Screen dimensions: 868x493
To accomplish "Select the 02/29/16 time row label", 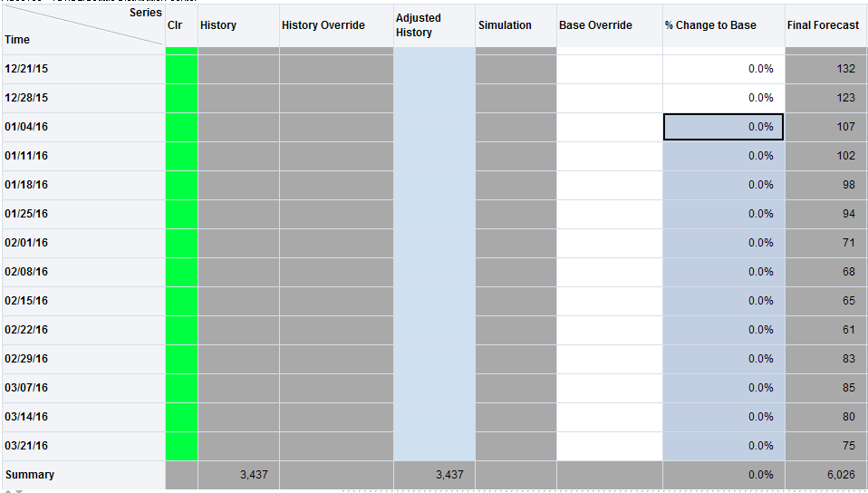I will tap(83, 359).
